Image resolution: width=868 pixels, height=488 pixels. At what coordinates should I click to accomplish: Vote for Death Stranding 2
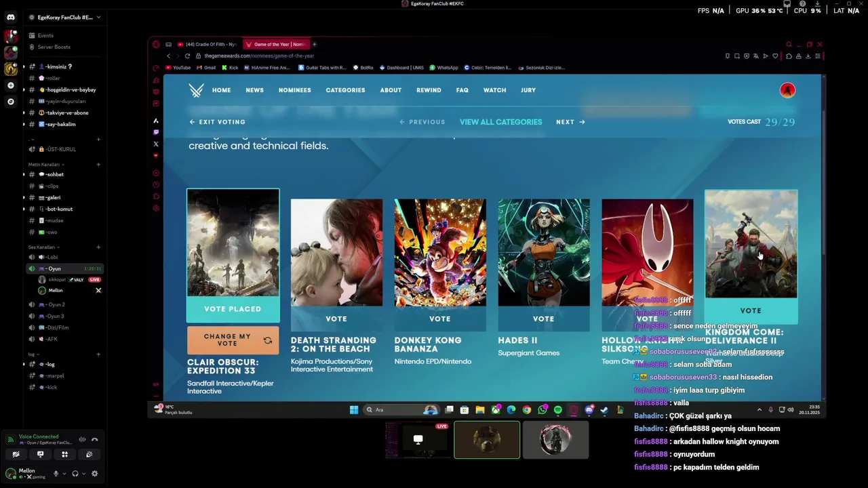(336, 319)
